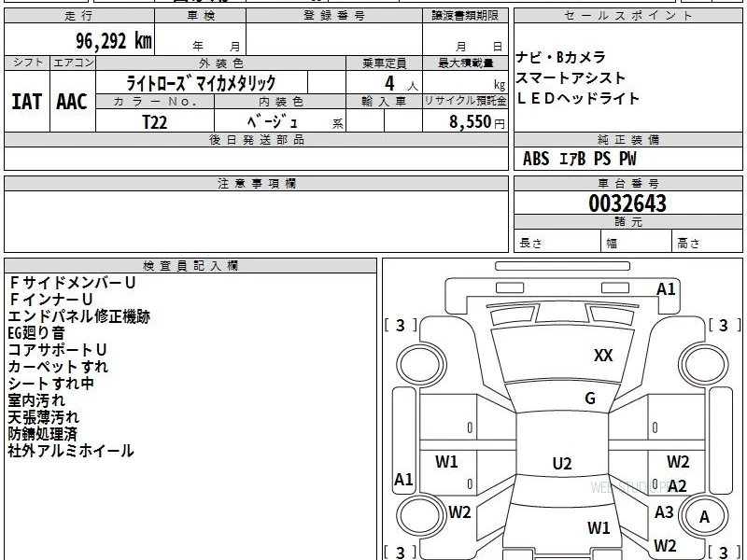Click the カラーNo. header

point(155,102)
